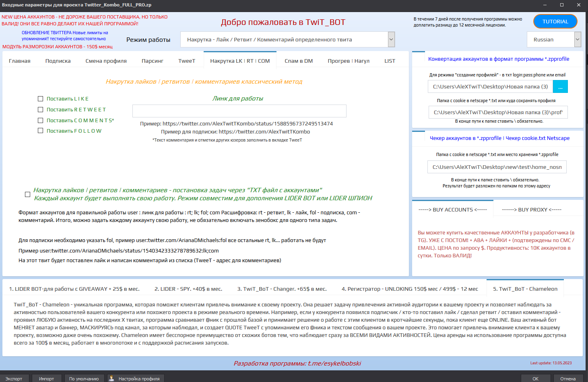
Task: Click the Добро пожаловать в TwiT_BOT heading
Action: pos(283,22)
